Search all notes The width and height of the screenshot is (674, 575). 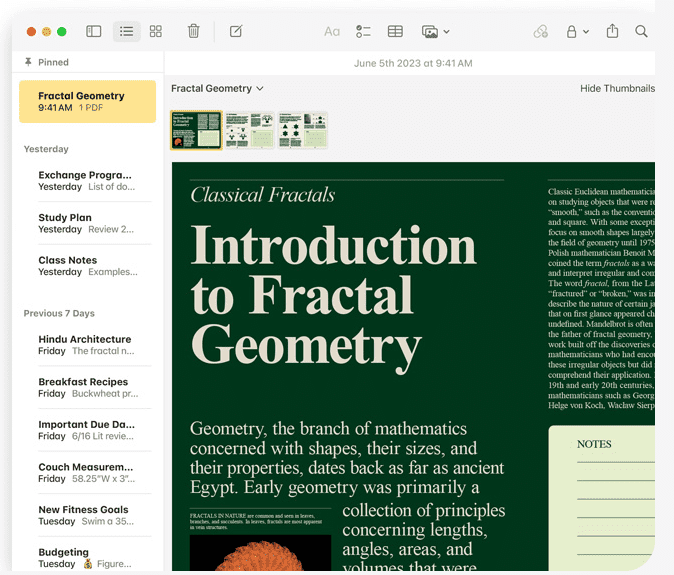[x=641, y=31]
